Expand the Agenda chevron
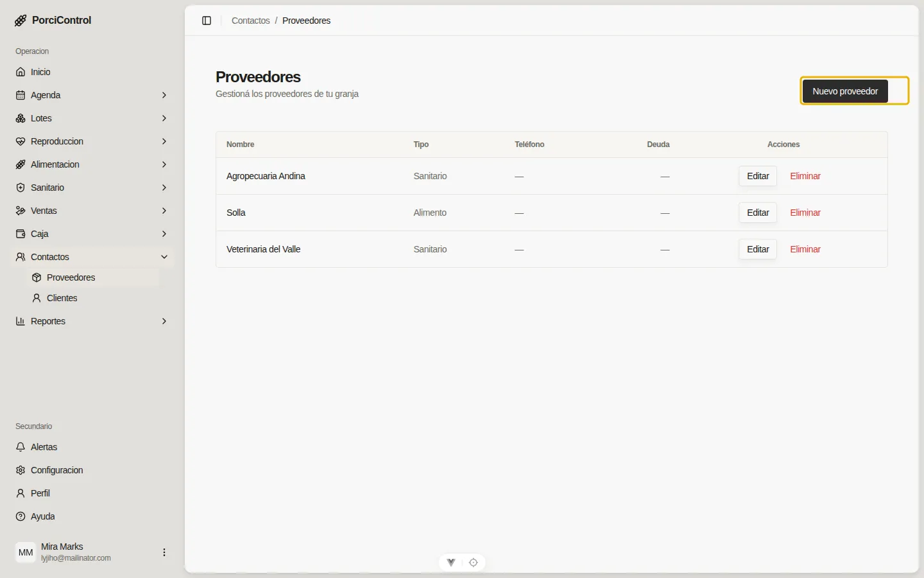This screenshot has height=578, width=924. click(x=164, y=95)
